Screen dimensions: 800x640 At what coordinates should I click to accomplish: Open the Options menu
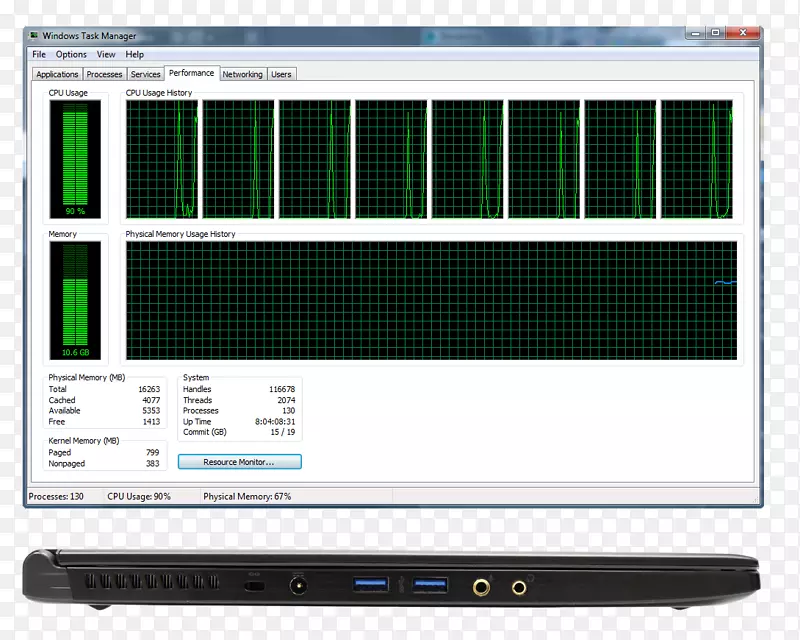coord(71,55)
